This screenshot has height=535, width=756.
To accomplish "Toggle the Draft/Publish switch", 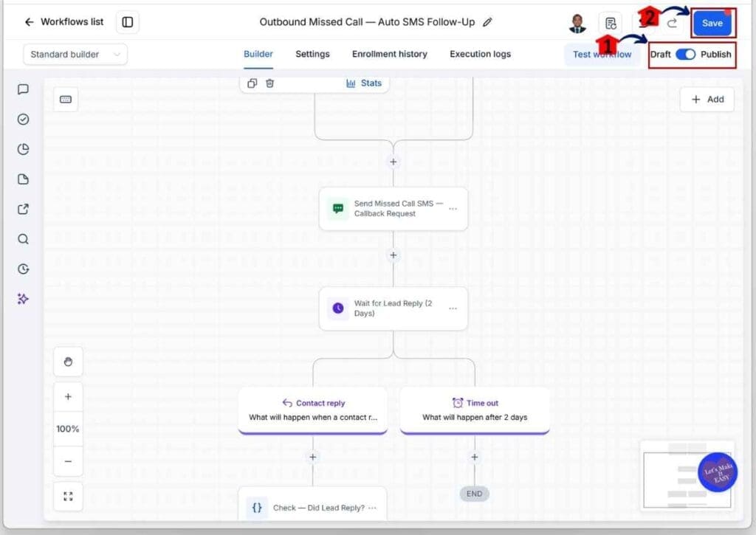I will click(x=685, y=55).
